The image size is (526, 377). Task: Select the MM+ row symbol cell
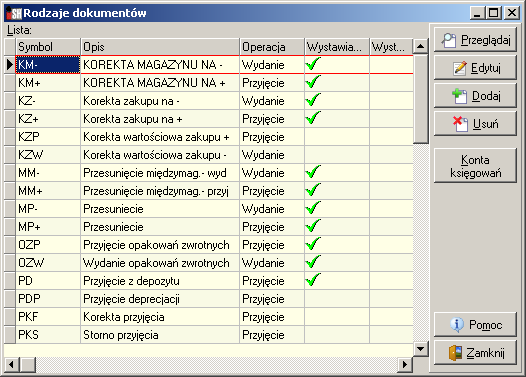point(48,191)
